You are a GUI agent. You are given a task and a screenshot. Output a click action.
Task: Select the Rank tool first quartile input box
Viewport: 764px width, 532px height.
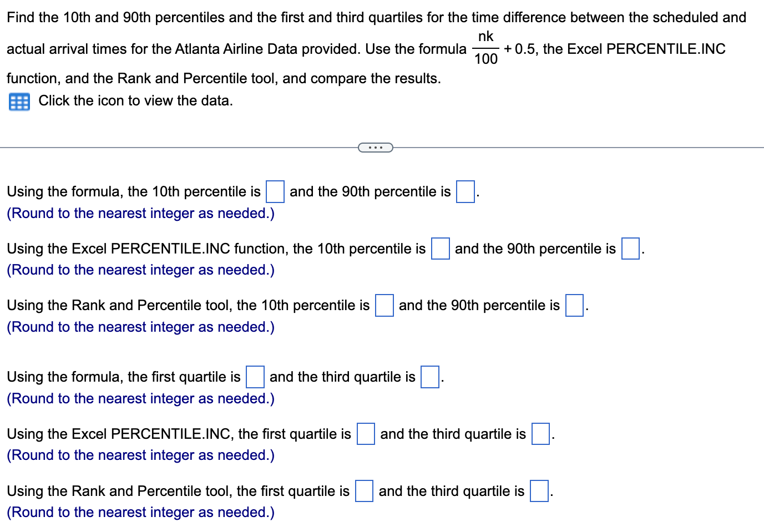tap(363, 491)
